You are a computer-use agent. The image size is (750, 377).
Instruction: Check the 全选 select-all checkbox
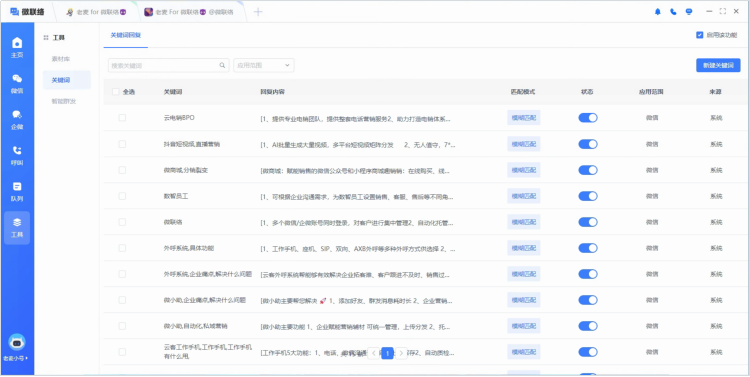point(116,92)
